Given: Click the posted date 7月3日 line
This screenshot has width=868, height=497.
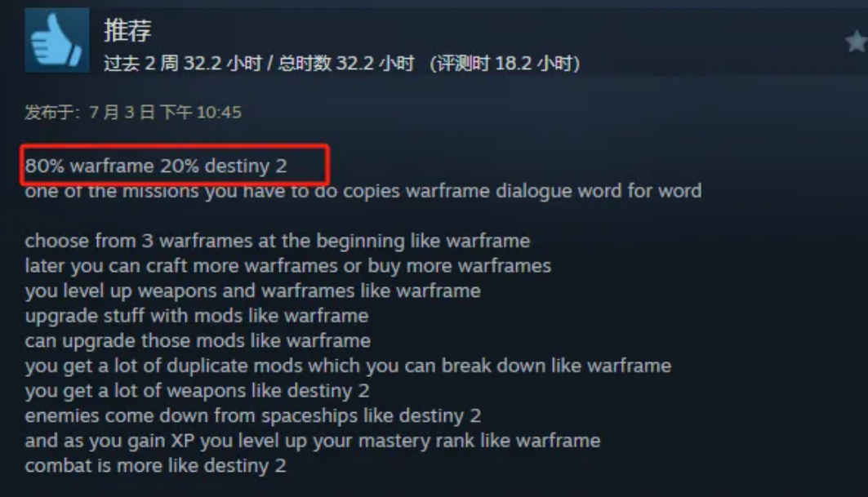Looking at the screenshot, I should coord(133,113).
